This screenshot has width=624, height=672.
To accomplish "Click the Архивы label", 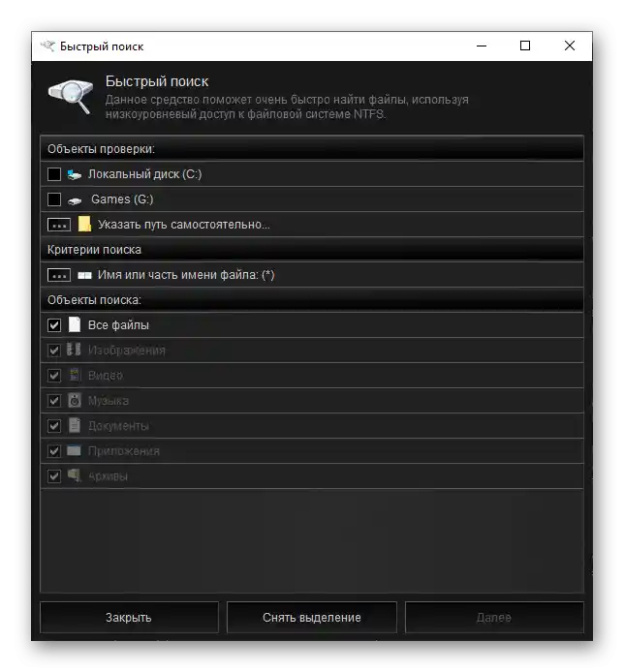I will tap(109, 476).
